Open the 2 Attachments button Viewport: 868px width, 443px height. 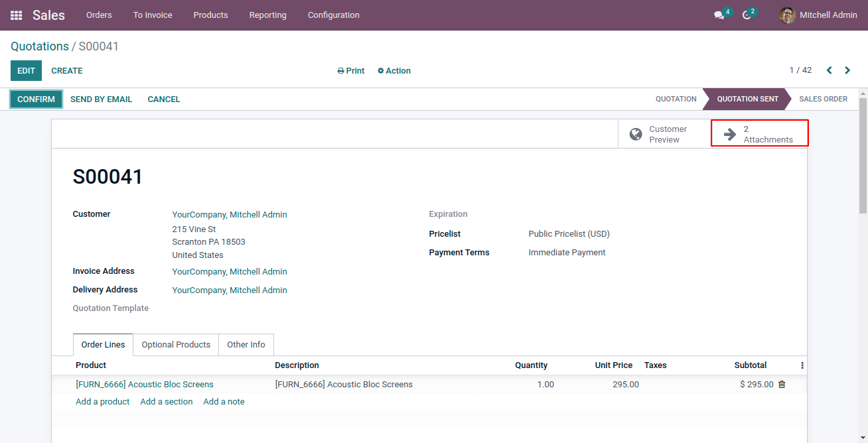[759, 134]
